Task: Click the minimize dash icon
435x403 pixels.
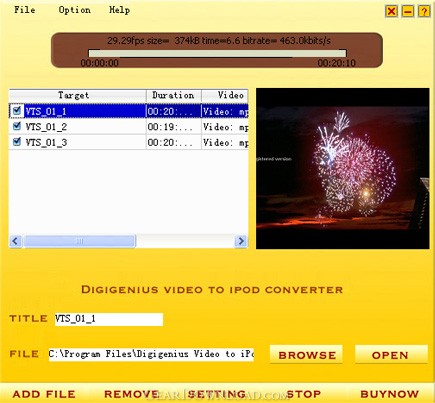Action: click(x=408, y=12)
